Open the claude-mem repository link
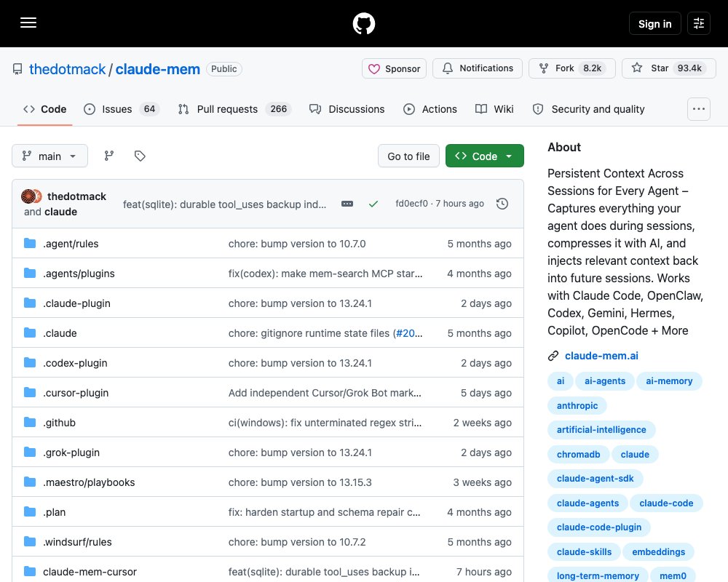This screenshot has height=582, width=728. [157, 69]
